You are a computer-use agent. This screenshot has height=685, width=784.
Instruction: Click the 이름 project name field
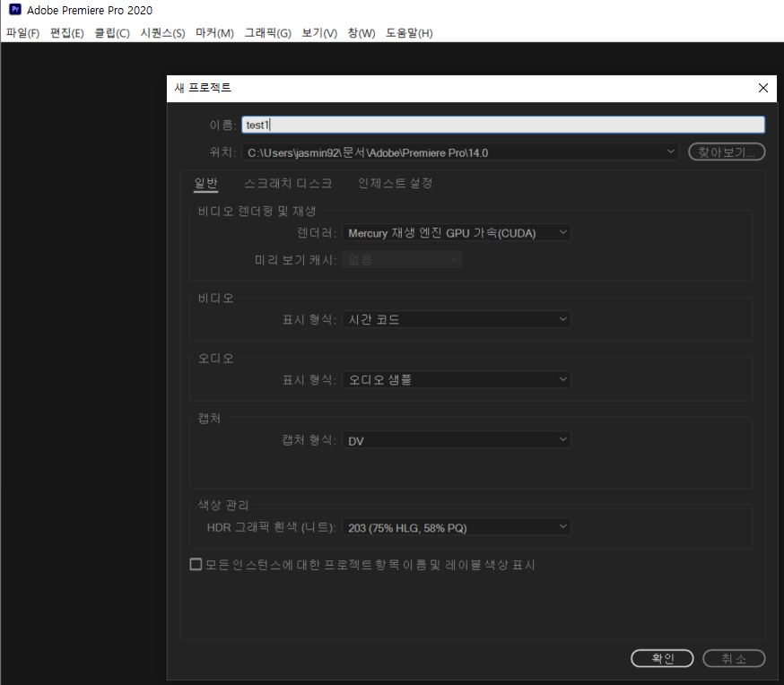point(503,125)
